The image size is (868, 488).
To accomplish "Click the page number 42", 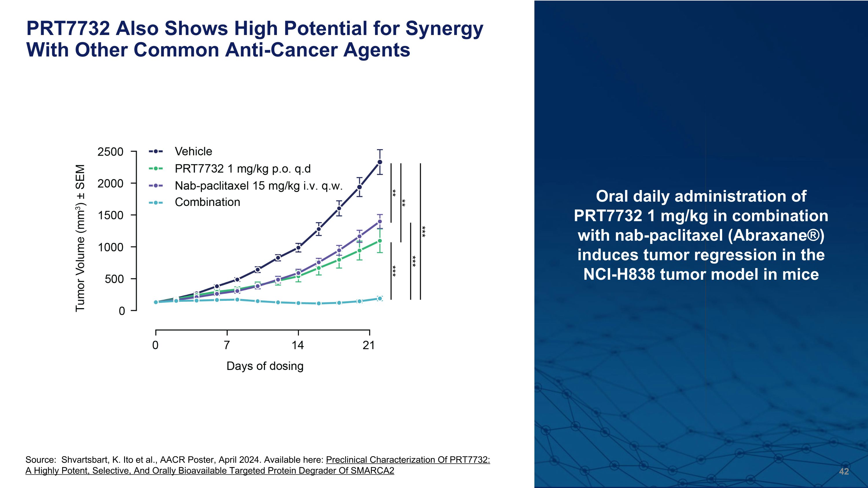I will [843, 472].
